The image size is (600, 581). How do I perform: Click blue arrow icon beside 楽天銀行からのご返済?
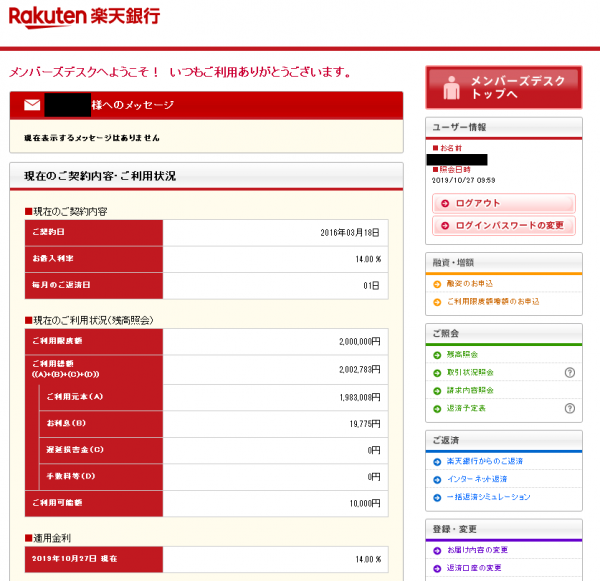pyautogui.click(x=437, y=462)
